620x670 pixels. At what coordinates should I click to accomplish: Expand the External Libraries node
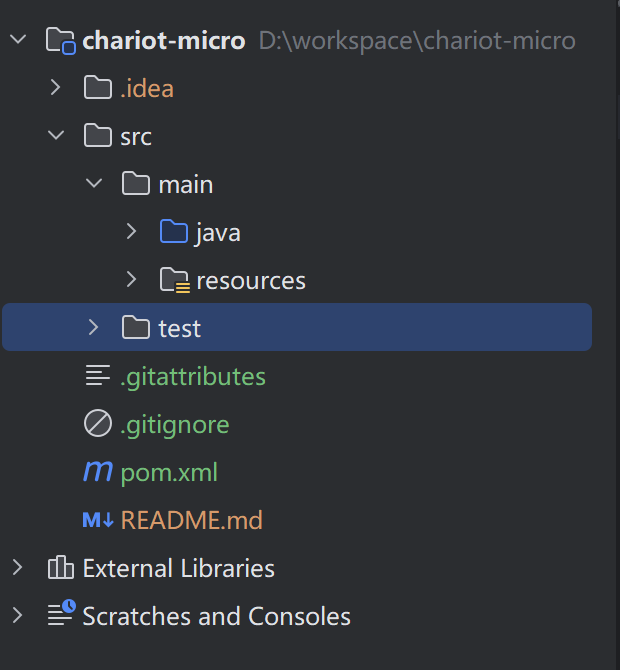coord(18,567)
